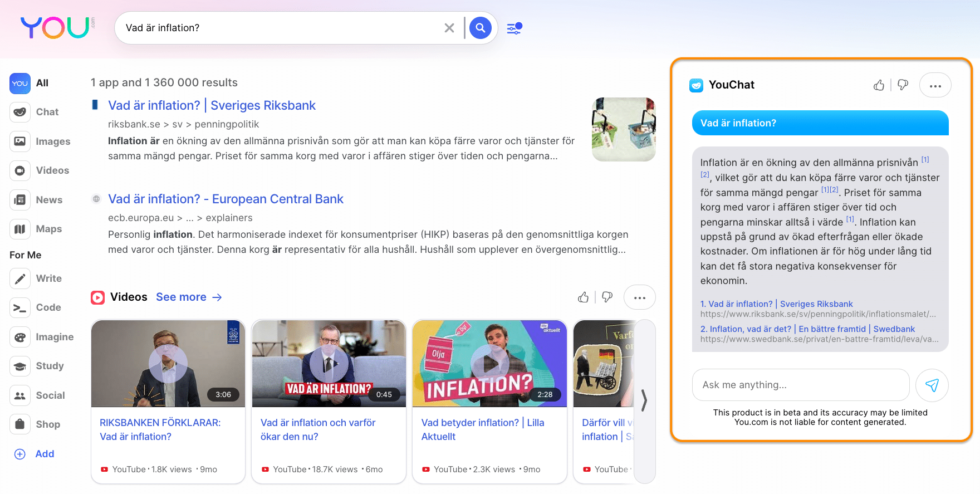
Task: Click the 'For Me' sidebar heading
Action: [x=26, y=255]
